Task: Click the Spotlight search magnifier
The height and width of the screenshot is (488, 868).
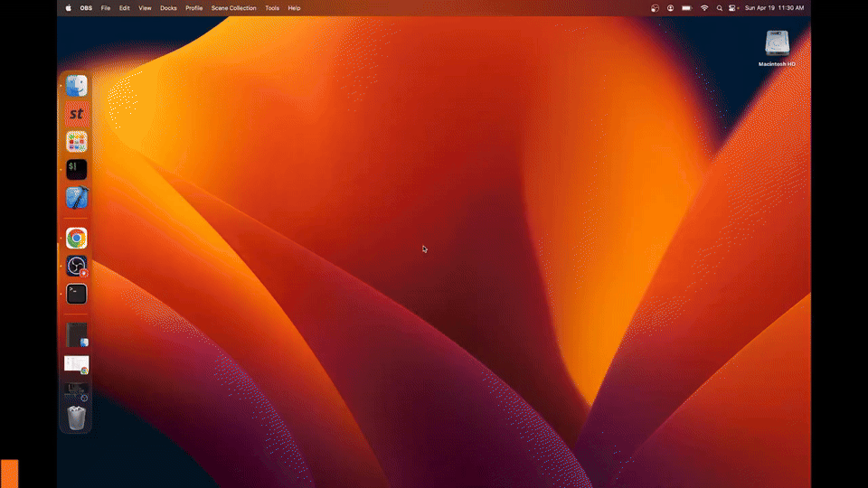Action: [x=720, y=8]
